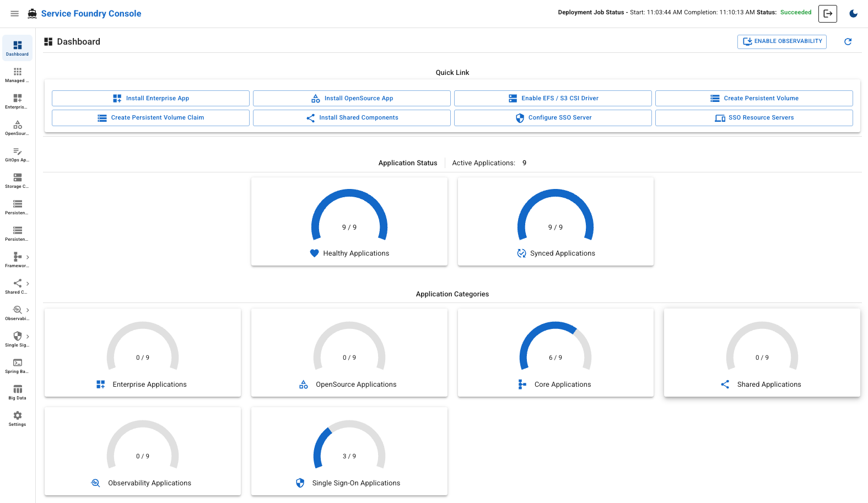The width and height of the screenshot is (868, 503).
Task: Open the OpenSource Applications 0/9 card
Action: point(349,353)
